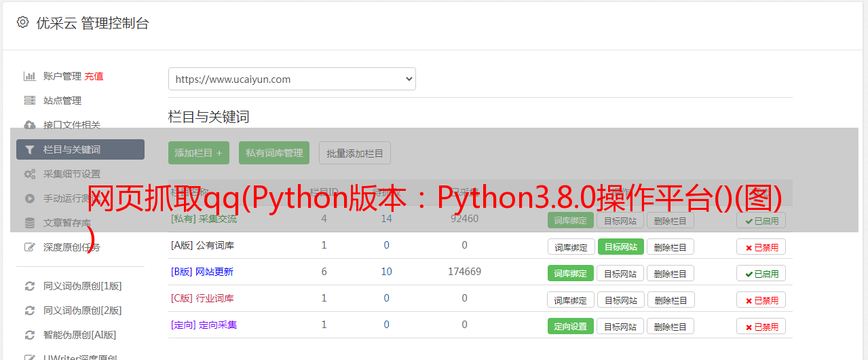This screenshot has width=868, height=360.
Task: Click the 优采云 管理控制台 title
Action: click(92, 23)
